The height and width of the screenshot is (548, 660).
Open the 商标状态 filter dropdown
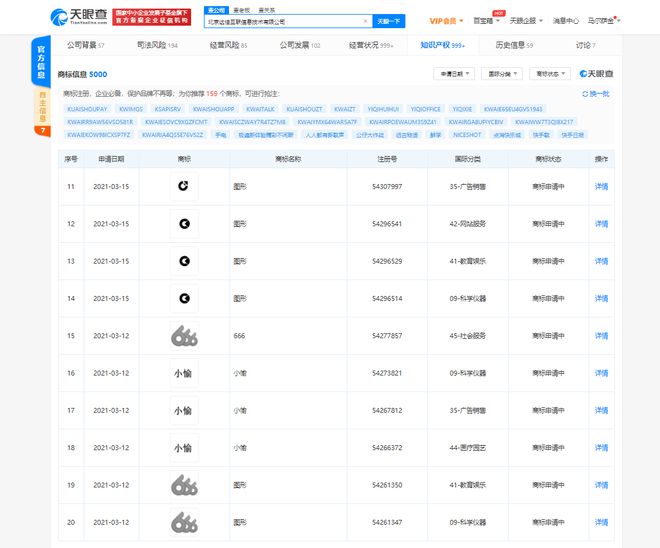click(550, 74)
